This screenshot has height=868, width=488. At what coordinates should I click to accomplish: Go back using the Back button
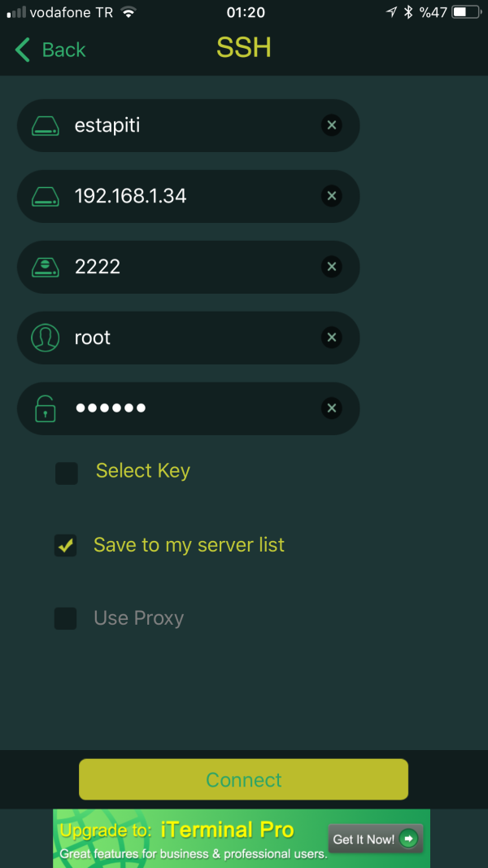(x=50, y=50)
